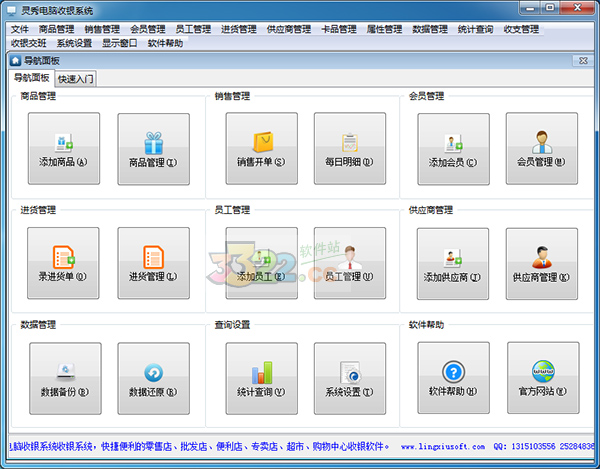Switch to the 快速入门 tab
This screenshot has width=600, height=469.
[75, 79]
